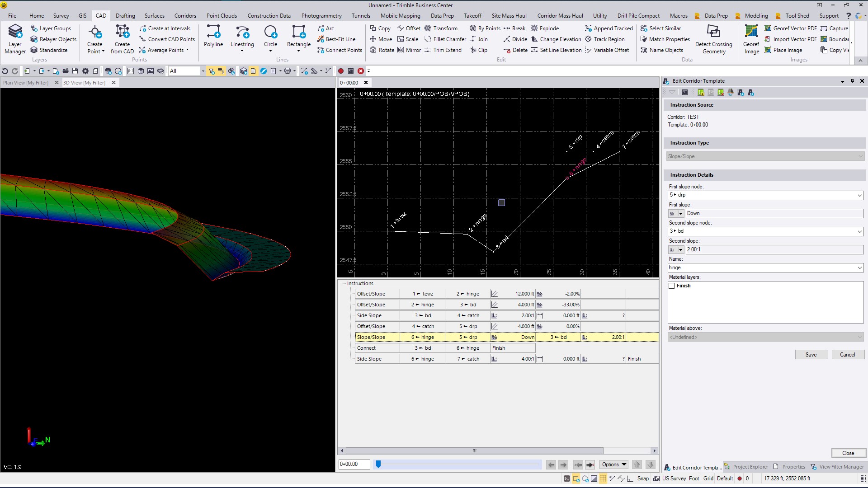Open the Second slope node dropdown
This screenshot has height=488, width=868.
tap(859, 231)
